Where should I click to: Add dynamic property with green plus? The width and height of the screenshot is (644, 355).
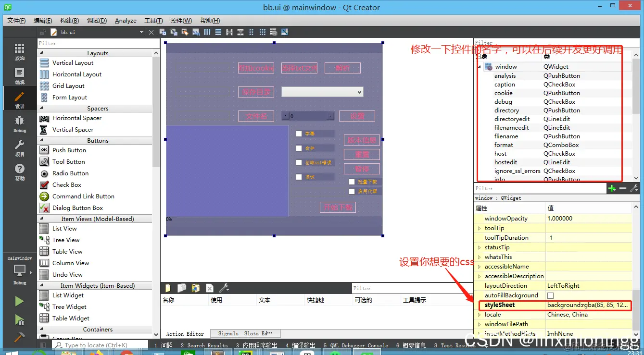[612, 188]
